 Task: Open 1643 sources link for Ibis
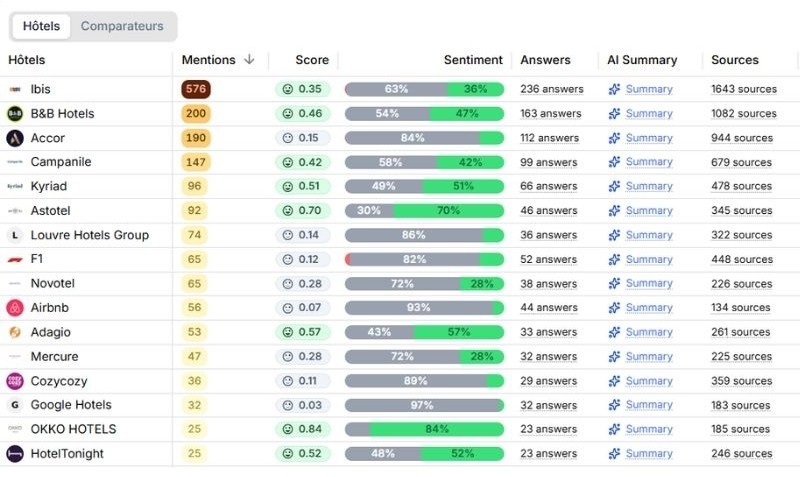[x=743, y=89]
